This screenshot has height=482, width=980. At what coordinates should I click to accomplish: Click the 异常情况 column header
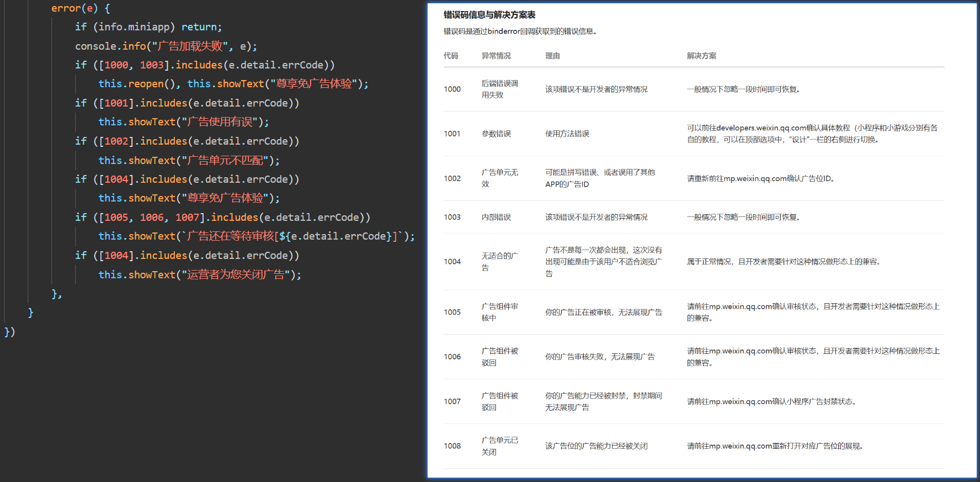(x=496, y=56)
